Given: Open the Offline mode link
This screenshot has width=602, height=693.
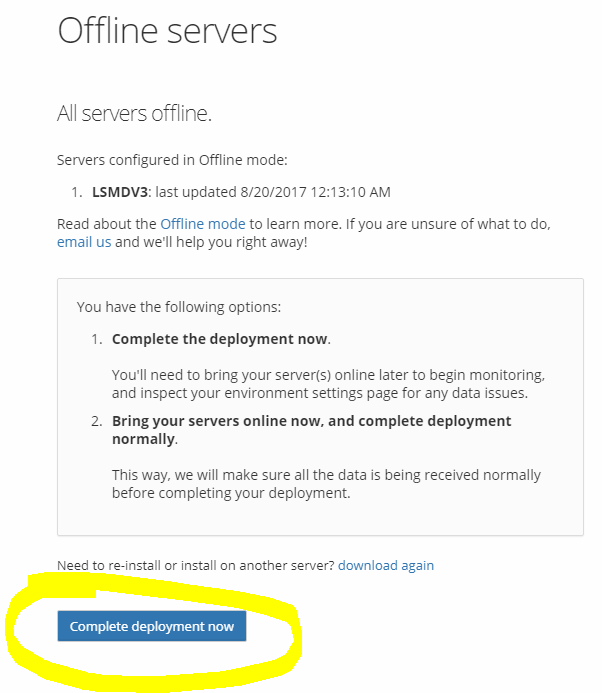Looking at the screenshot, I should tap(203, 223).
